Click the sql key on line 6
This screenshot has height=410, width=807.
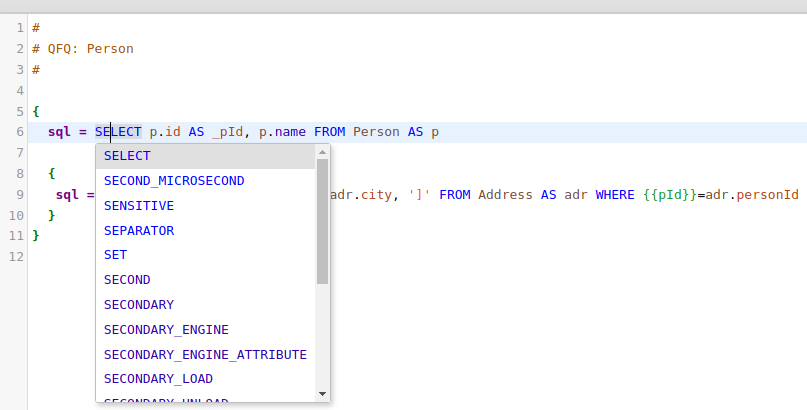click(x=59, y=132)
